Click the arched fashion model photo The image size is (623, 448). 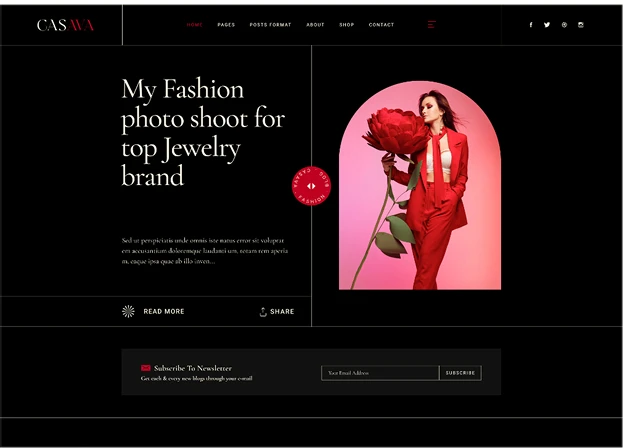coord(420,185)
